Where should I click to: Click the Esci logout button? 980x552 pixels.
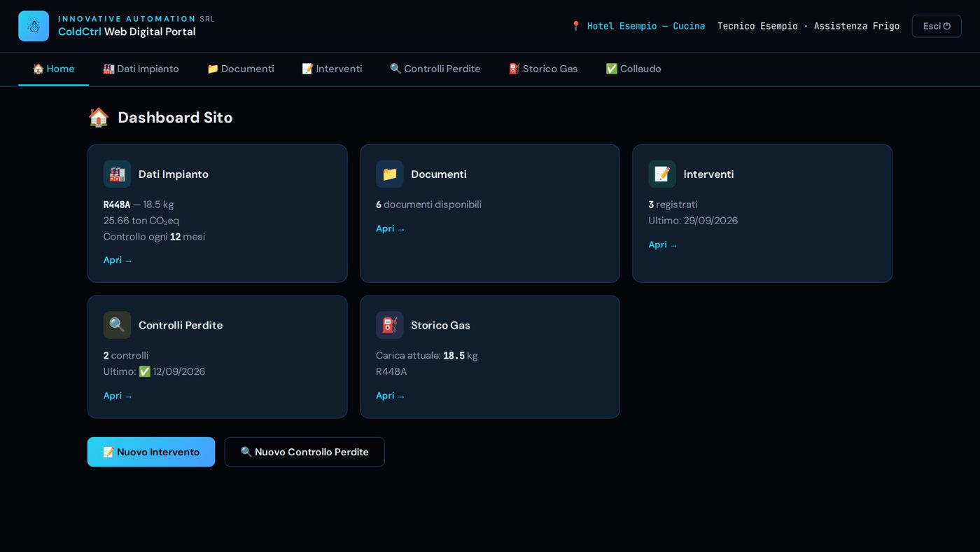(937, 26)
